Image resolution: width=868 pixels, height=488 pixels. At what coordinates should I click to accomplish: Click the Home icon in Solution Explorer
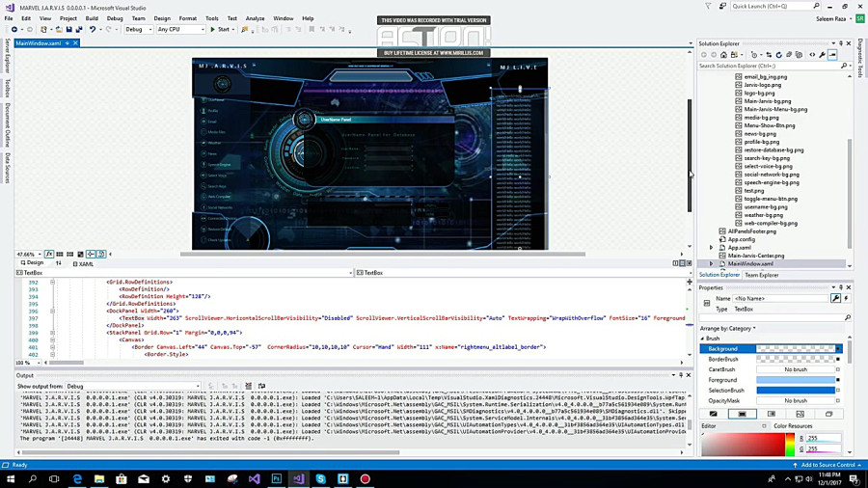tap(723, 55)
